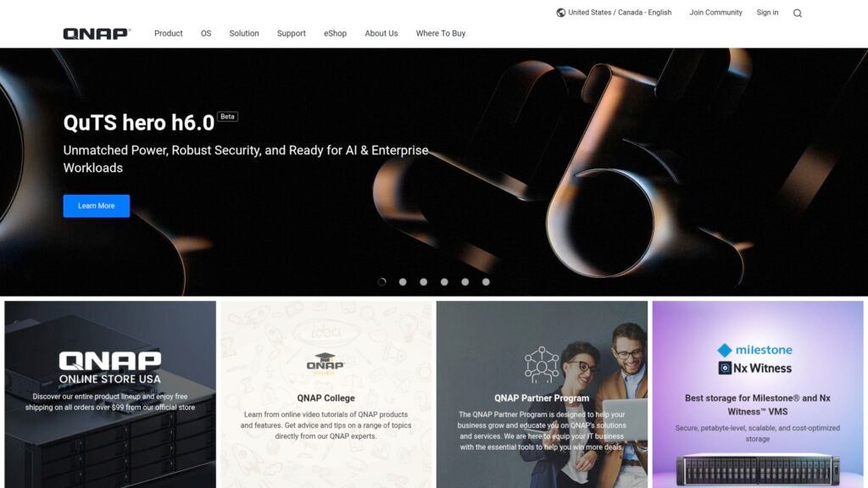The width and height of the screenshot is (868, 488).
Task: Go to the eShop menu item
Action: [335, 33]
